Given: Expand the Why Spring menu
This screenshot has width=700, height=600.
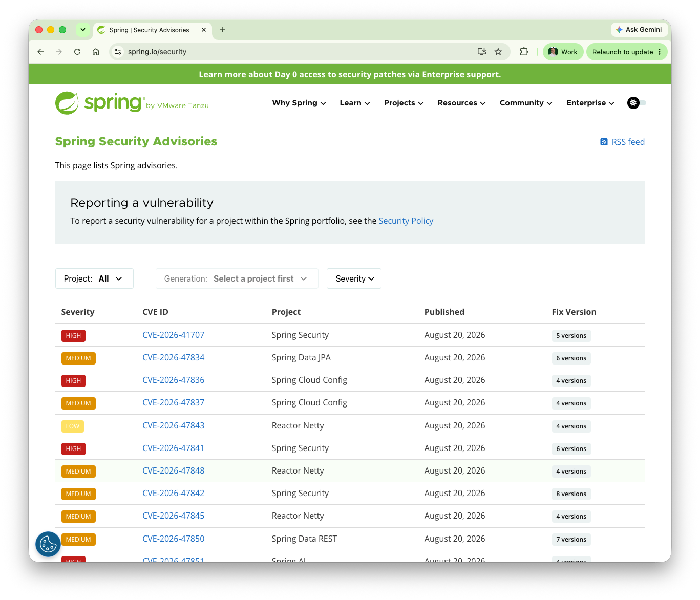Looking at the screenshot, I should click(x=299, y=103).
